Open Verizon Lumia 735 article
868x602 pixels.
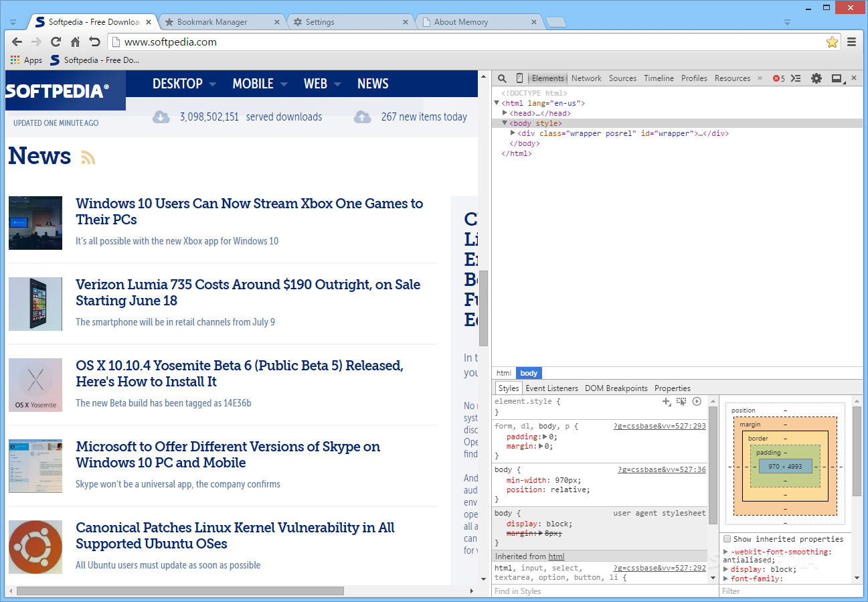click(x=248, y=293)
